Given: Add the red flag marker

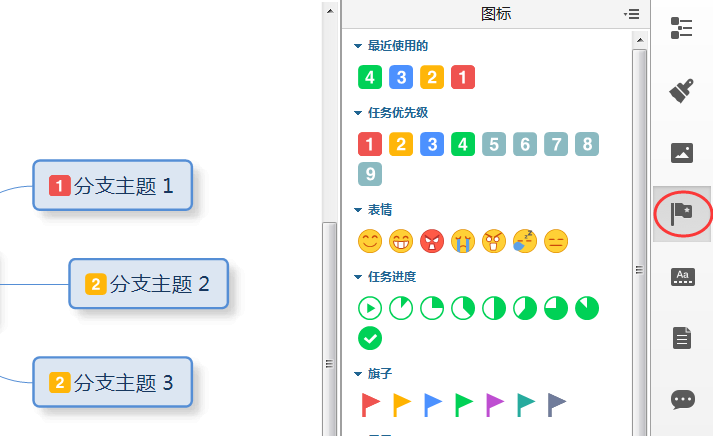Looking at the screenshot, I should (371, 405).
